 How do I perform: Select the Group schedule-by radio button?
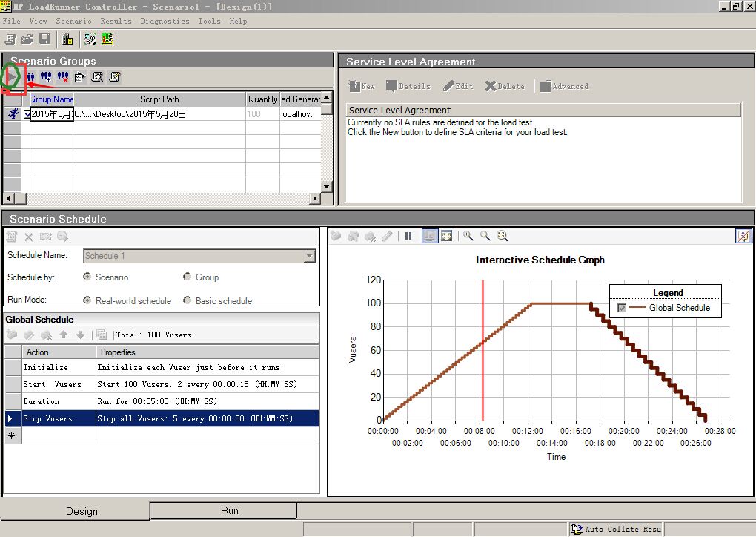pos(188,277)
